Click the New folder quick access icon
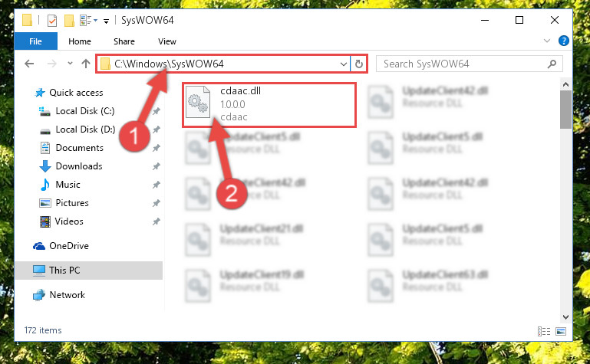The width and height of the screenshot is (590, 364). pos(69,20)
